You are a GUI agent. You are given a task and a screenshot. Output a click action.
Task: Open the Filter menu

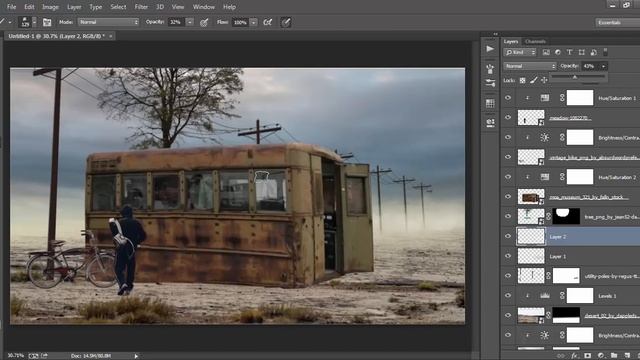click(141, 7)
